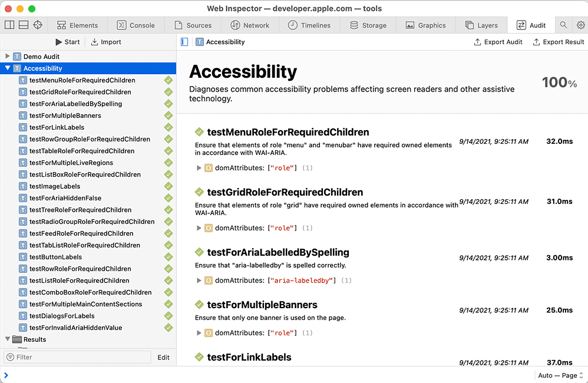This screenshot has height=383, width=588.
Task: Select testRowGroupRoleForRequiredChildren in sidebar
Action: point(88,139)
